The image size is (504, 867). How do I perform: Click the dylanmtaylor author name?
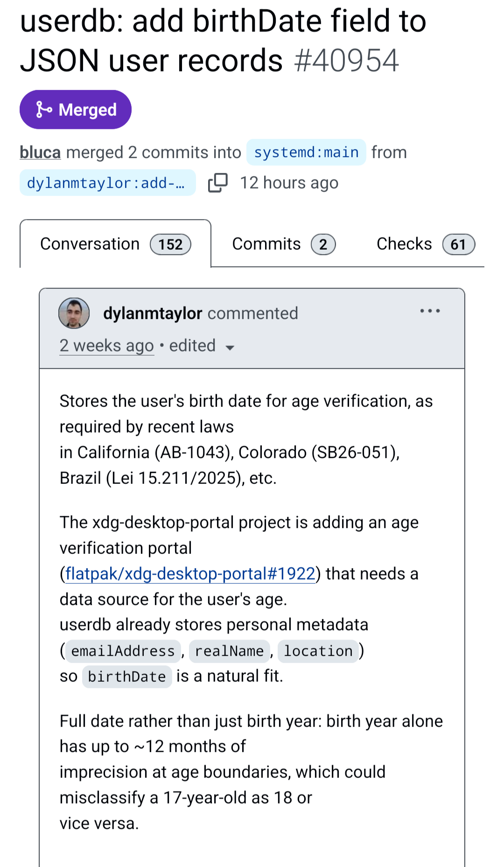coord(153,313)
